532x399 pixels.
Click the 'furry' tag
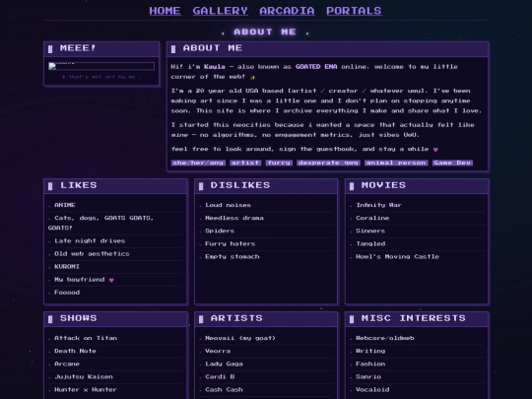pyautogui.click(x=279, y=163)
